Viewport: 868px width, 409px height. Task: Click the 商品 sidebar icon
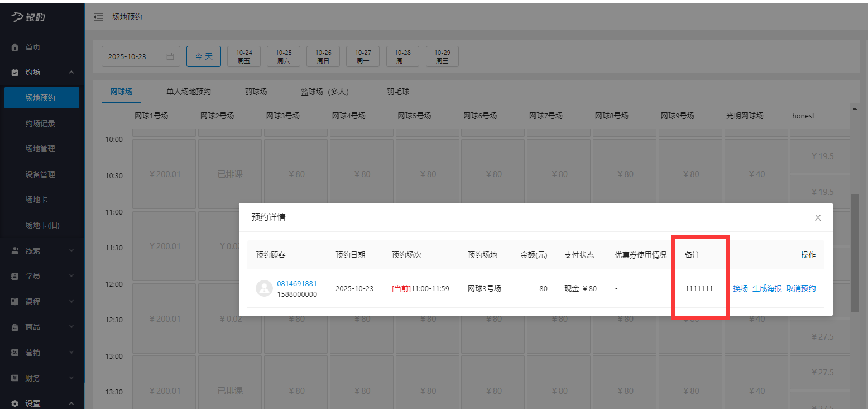pyautogui.click(x=13, y=327)
